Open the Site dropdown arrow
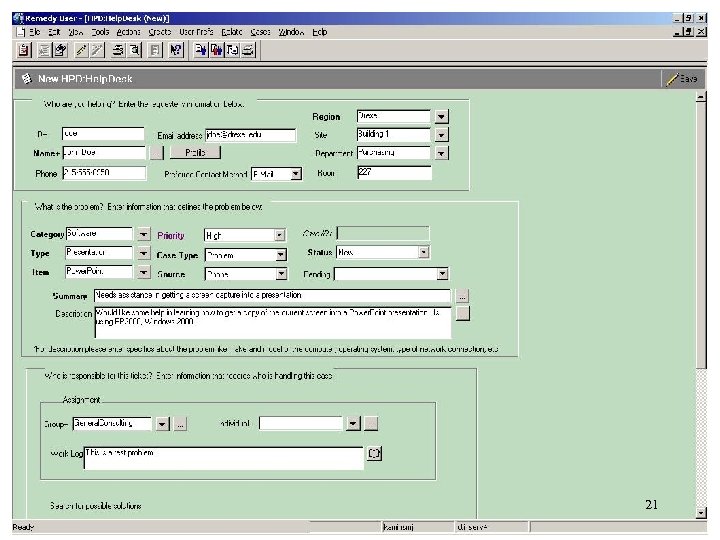Screen dimensions: 720x540 [x=441, y=135]
